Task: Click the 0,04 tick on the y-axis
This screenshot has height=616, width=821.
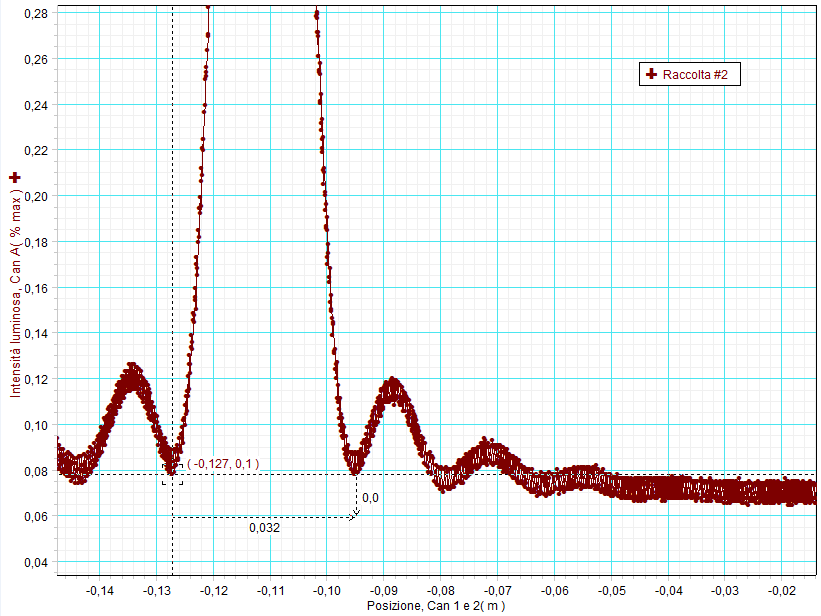Action: click(35, 563)
